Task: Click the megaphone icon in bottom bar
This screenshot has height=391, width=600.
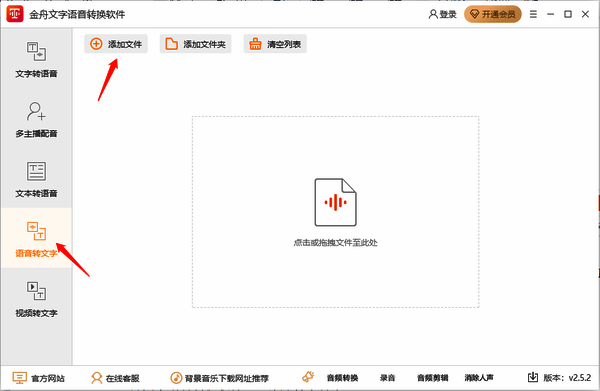Action: pos(308,377)
